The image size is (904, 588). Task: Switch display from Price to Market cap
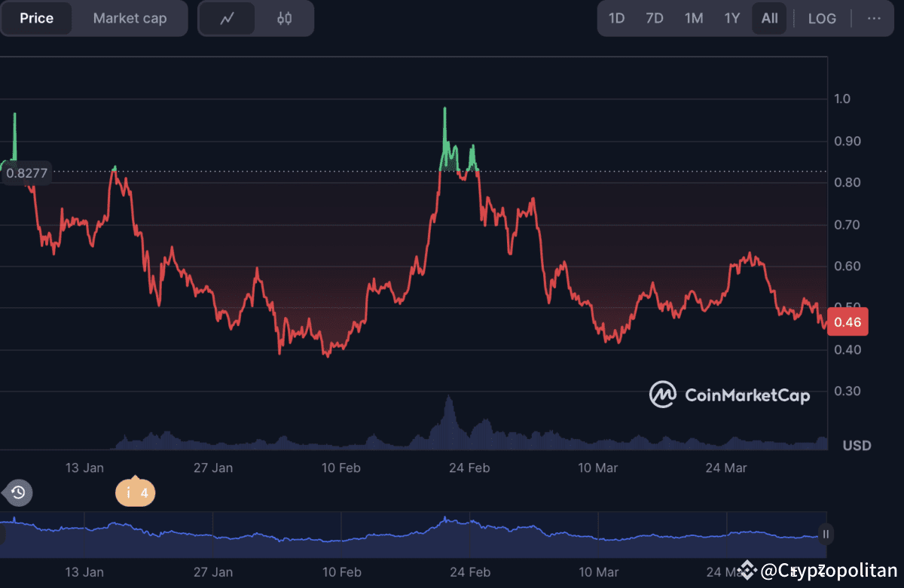tap(130, 18)
